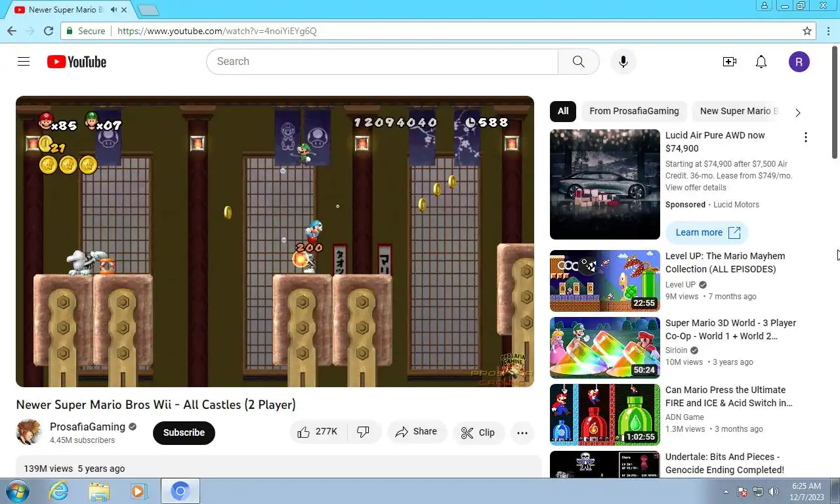This screenshot has width=840, height=504.
Task: Open the more actions ellipsis under video
Action: 522,432
